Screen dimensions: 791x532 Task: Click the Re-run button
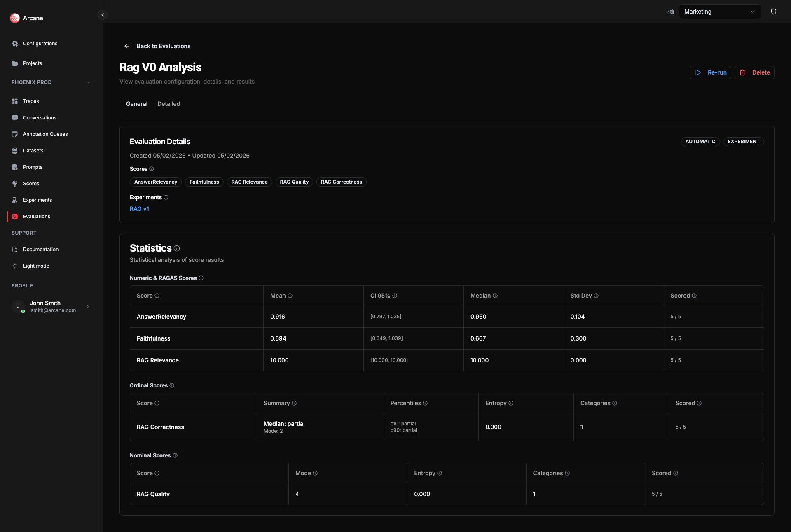[x=710, y=72]
